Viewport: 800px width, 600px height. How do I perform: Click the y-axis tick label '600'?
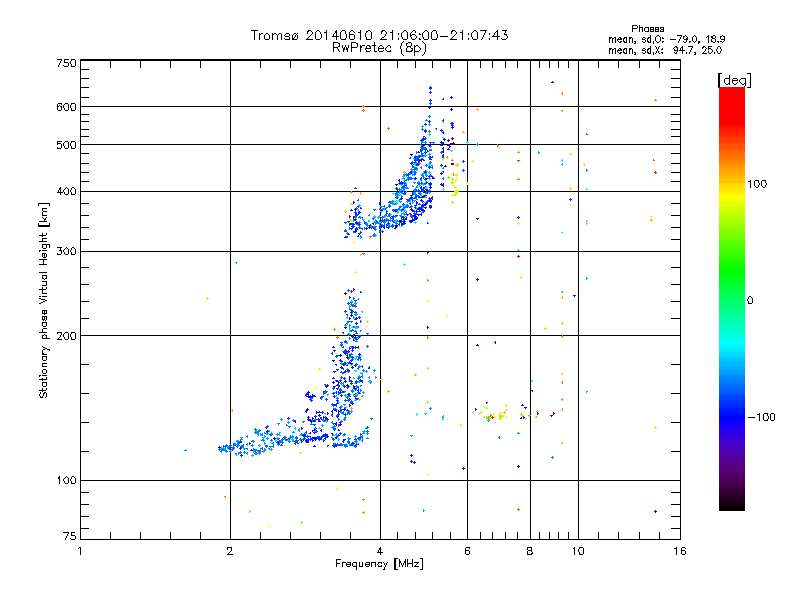(67, 107)
